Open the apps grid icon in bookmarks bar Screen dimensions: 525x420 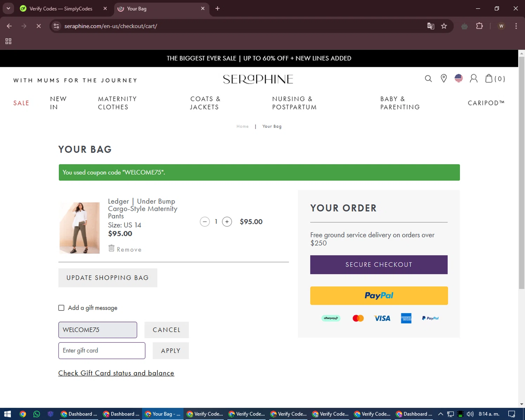pos(8,41)
